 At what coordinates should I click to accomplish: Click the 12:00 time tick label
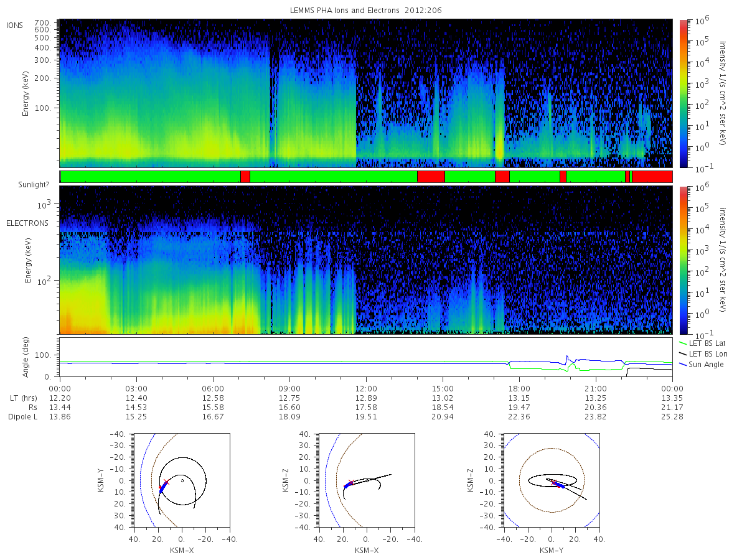coord(366,389)
